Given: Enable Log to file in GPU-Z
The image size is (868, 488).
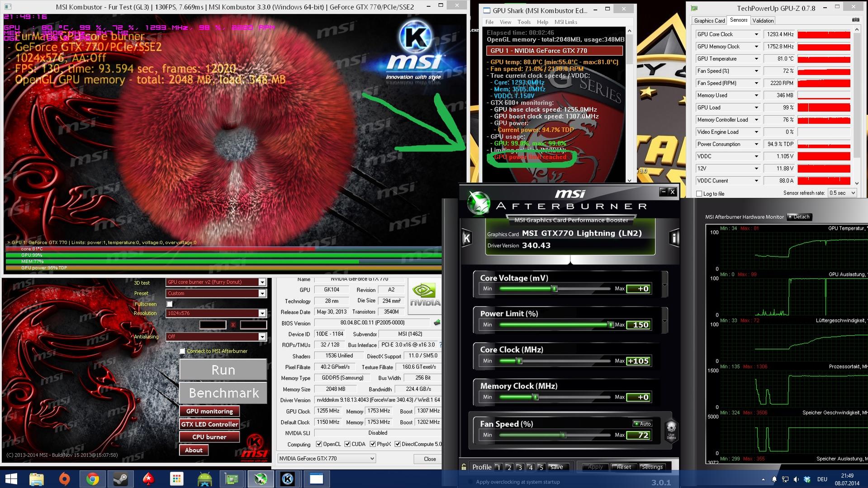Looking at the screenshot, I should click(699, 194).
